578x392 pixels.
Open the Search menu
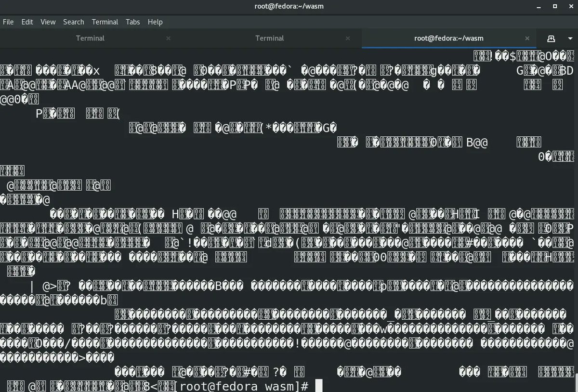tap(73, 22)
